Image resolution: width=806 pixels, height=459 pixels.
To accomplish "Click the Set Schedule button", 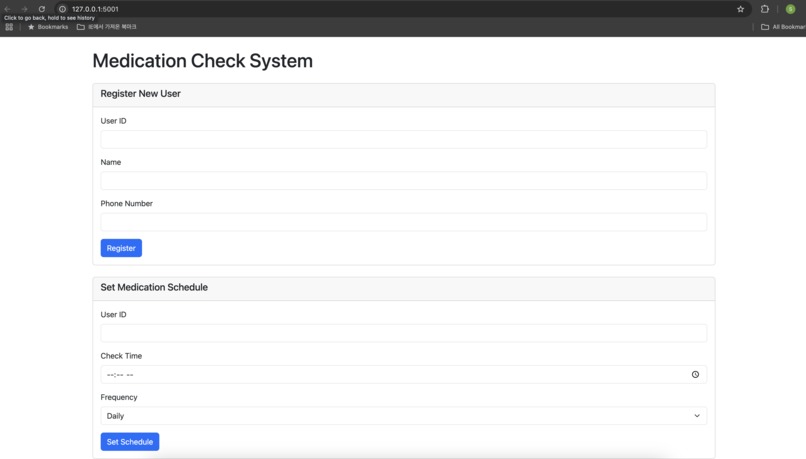I will (x=130, y=442).
